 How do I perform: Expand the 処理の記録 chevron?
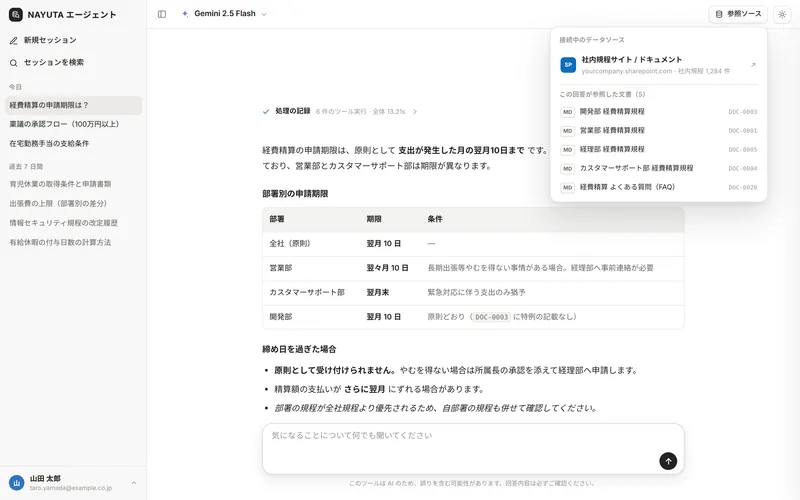click(x=415, y=111)
